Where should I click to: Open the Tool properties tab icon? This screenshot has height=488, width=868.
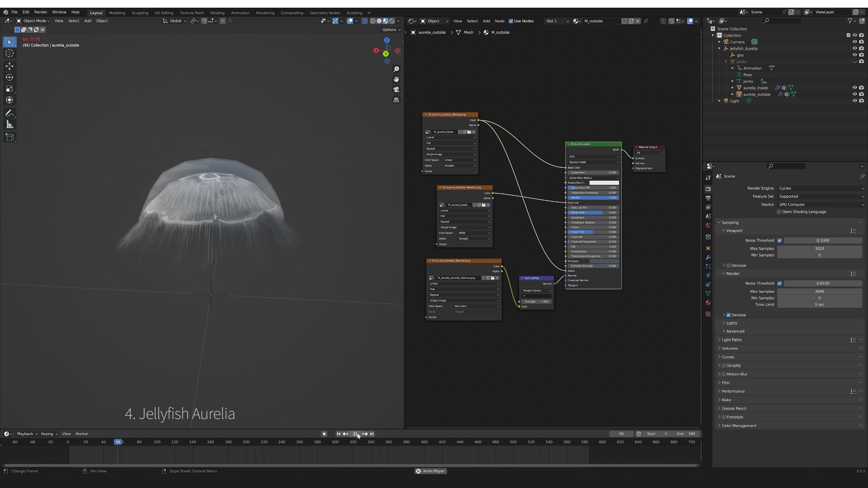pos(708,178)
